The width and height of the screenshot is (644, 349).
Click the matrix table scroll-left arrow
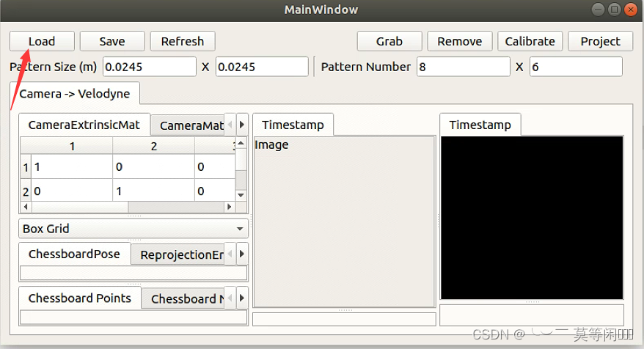pos(26,207)
